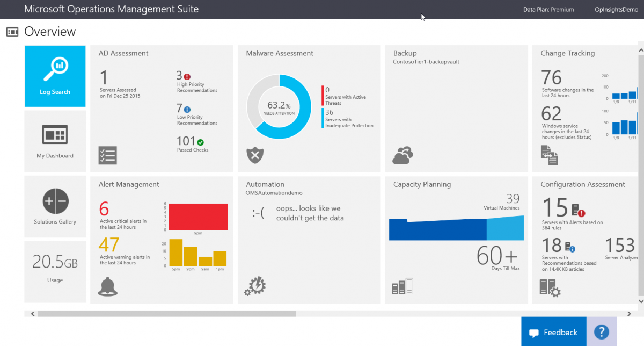Viewport: 644px width, 346px height.
Task: Click the Capacity Planning servers icon
Action: (x=402, y=286)
